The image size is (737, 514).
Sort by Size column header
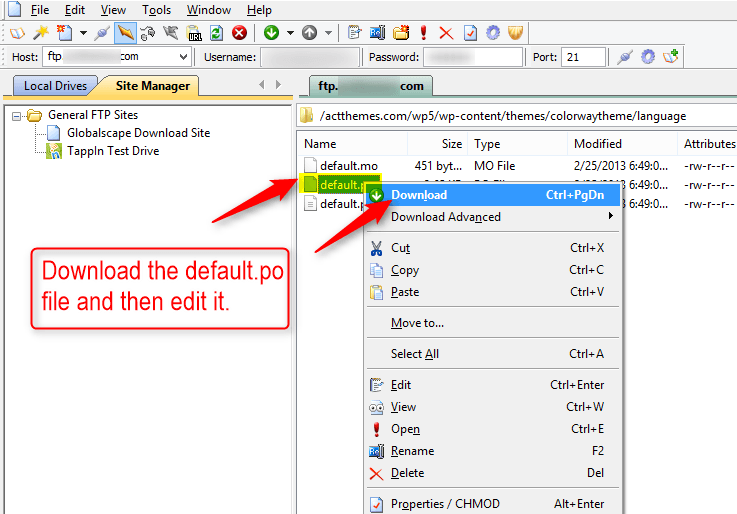[x=437, y=144]
